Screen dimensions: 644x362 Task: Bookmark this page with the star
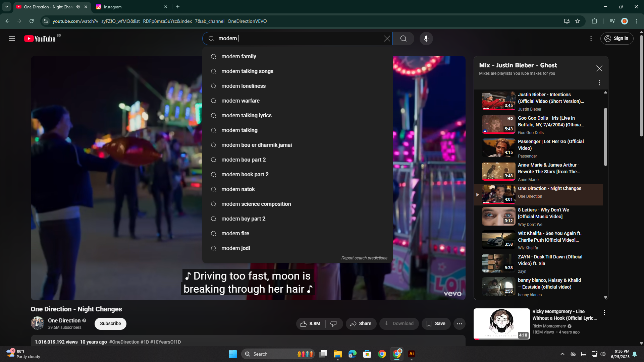[x=578, y=21]
